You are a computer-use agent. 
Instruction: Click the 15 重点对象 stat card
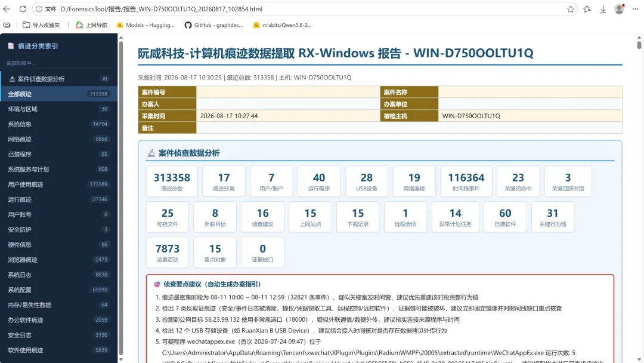point(215,253)
